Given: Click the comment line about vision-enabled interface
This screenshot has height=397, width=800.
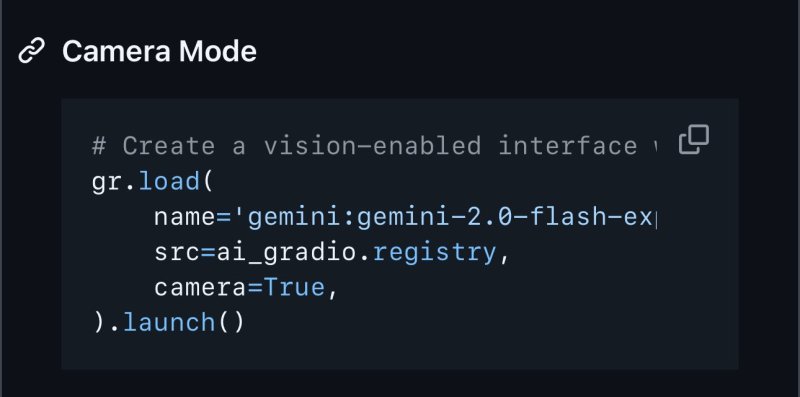Looking at the screenshot, I should click(373, 146).
